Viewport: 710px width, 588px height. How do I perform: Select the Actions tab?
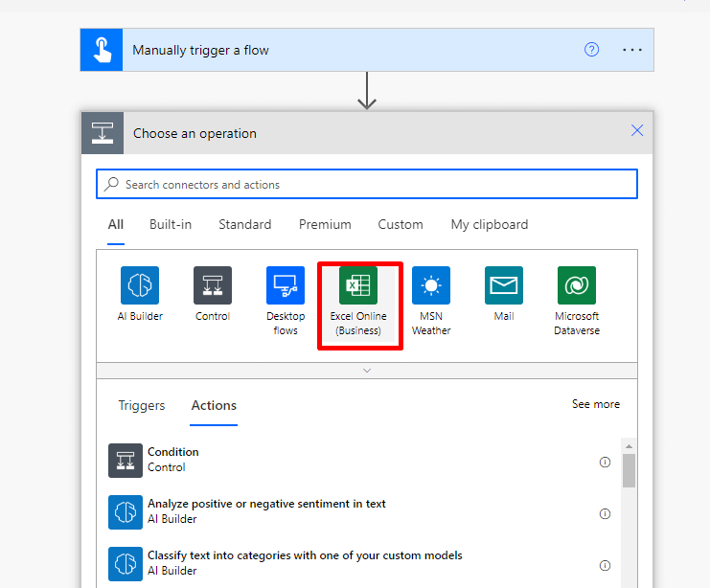click(214, 405)
